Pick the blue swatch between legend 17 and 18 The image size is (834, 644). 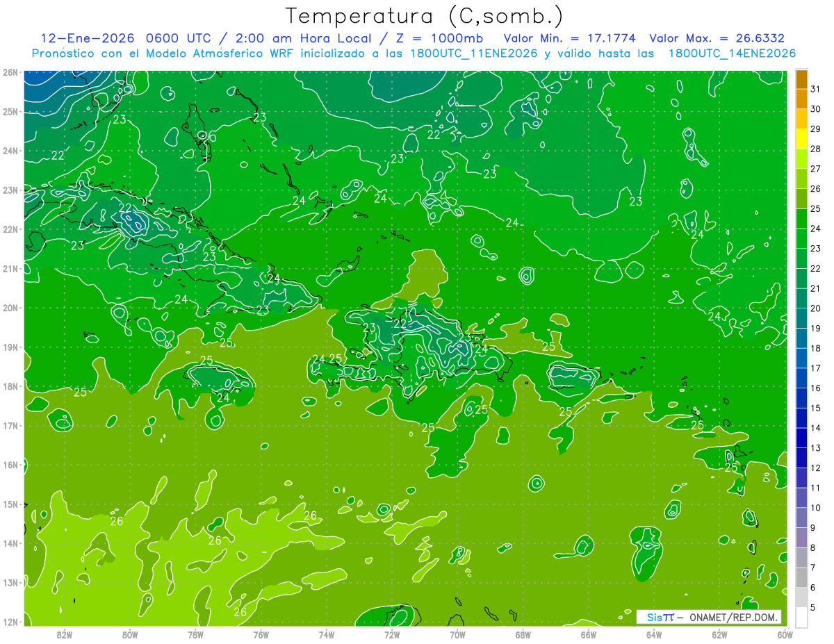click(x=801, y=358)
